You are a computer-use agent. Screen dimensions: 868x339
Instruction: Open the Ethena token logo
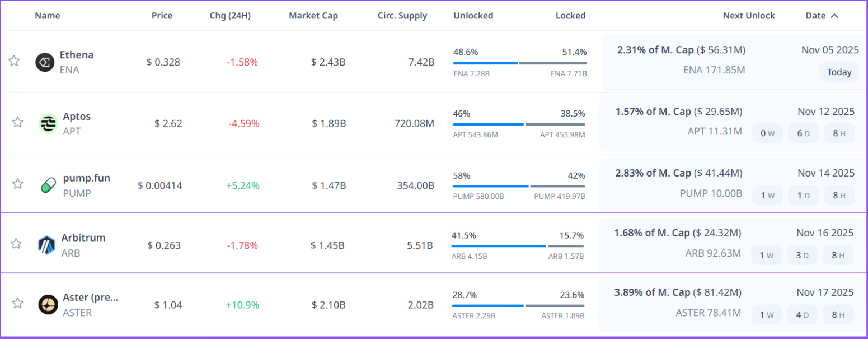pos(45,62)
